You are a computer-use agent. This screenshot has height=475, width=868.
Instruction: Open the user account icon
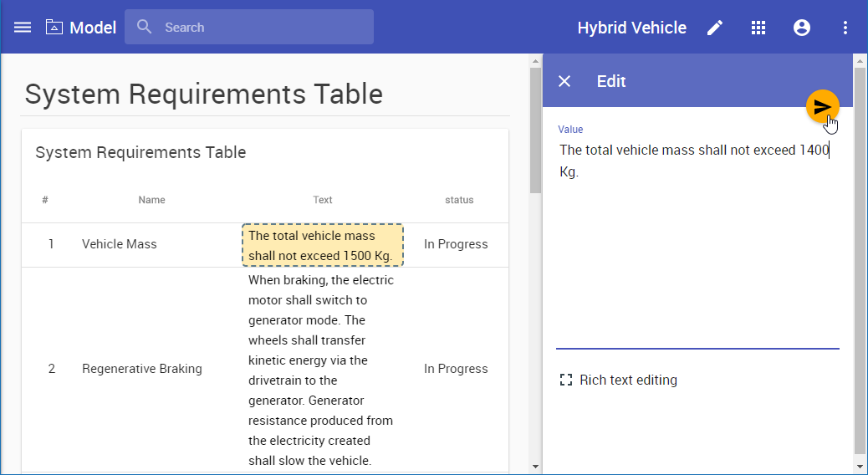(x=802, y=28)
